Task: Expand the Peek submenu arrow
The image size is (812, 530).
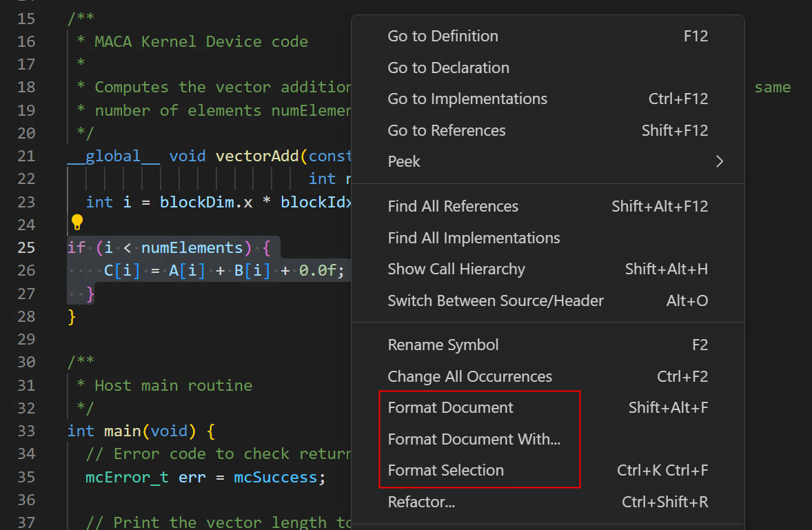Action: tap(720, 161)
